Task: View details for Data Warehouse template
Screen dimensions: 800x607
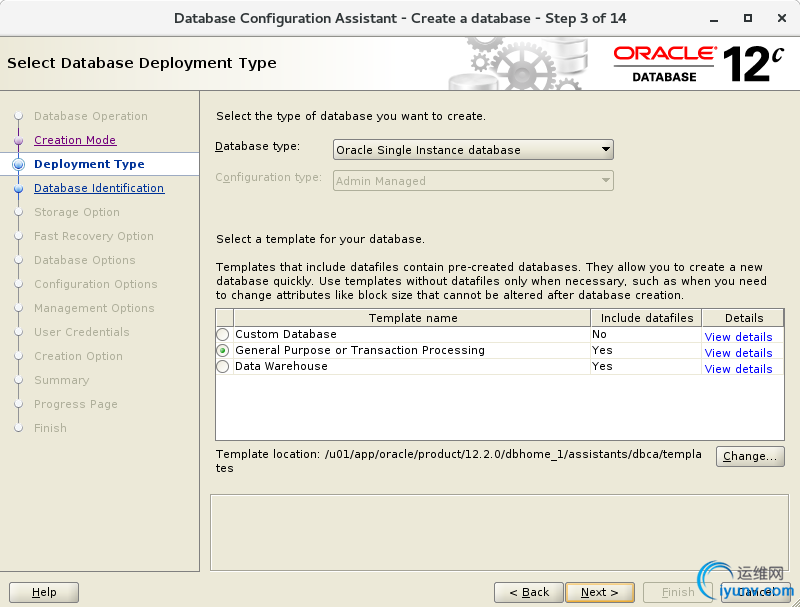Action: [738, 369]
